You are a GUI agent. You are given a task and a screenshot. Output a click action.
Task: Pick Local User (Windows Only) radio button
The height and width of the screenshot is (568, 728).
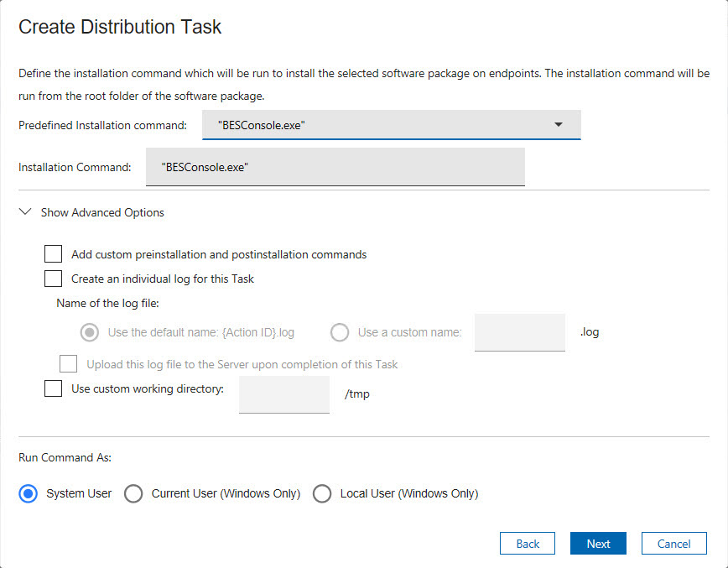tap(322, 493)
